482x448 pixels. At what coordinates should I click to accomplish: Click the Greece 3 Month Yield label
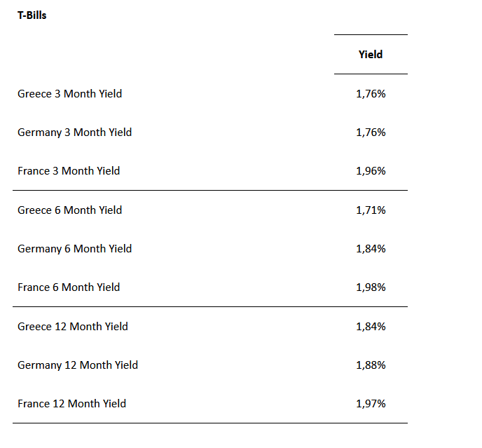[69, 93]
